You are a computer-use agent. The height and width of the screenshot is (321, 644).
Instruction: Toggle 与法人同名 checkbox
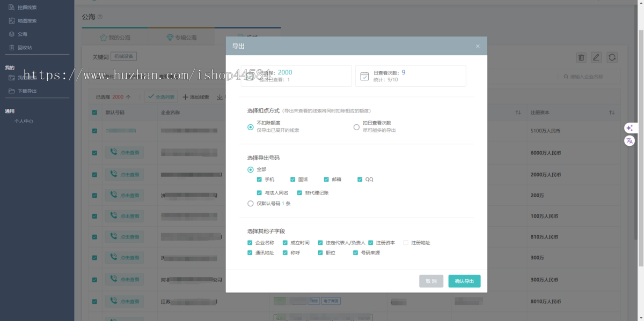260,192
